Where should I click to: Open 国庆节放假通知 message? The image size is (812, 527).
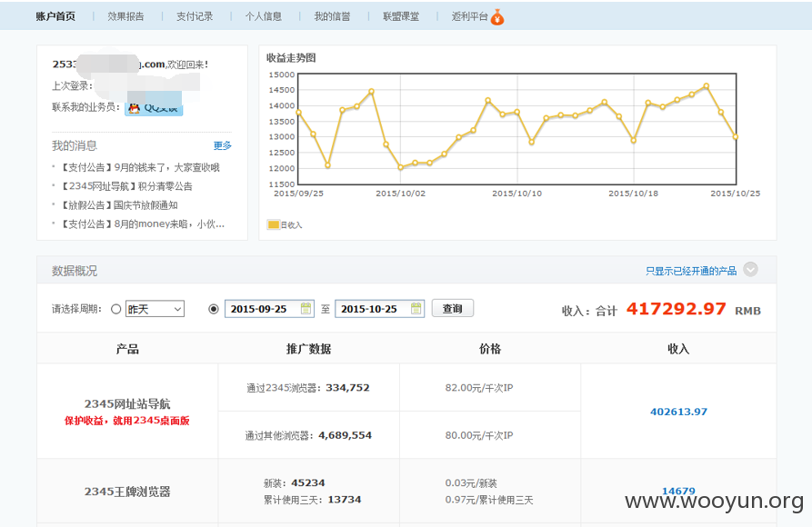[x=119, y=205]
